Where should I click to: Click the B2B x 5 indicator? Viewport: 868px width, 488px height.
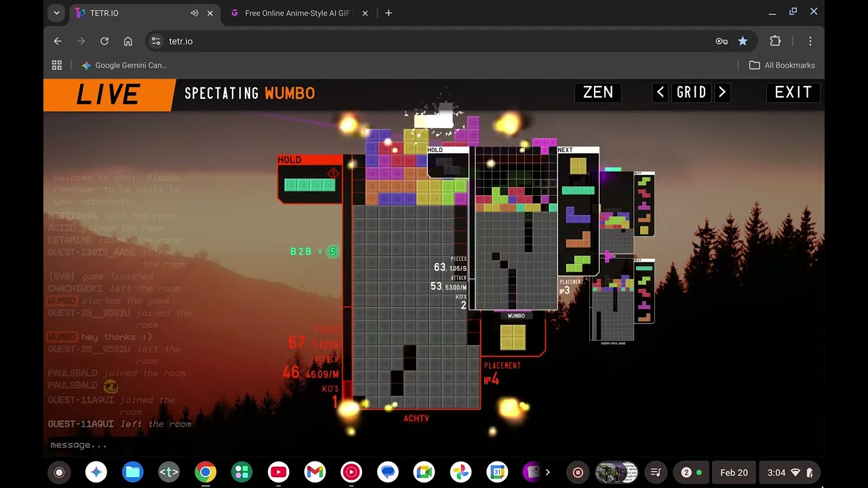click(x=313, y=251)
